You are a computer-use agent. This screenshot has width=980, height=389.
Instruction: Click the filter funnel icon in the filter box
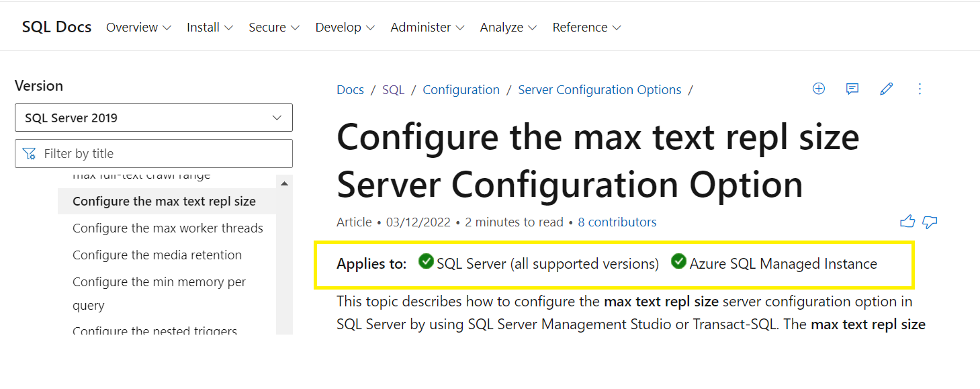[30, 153]
